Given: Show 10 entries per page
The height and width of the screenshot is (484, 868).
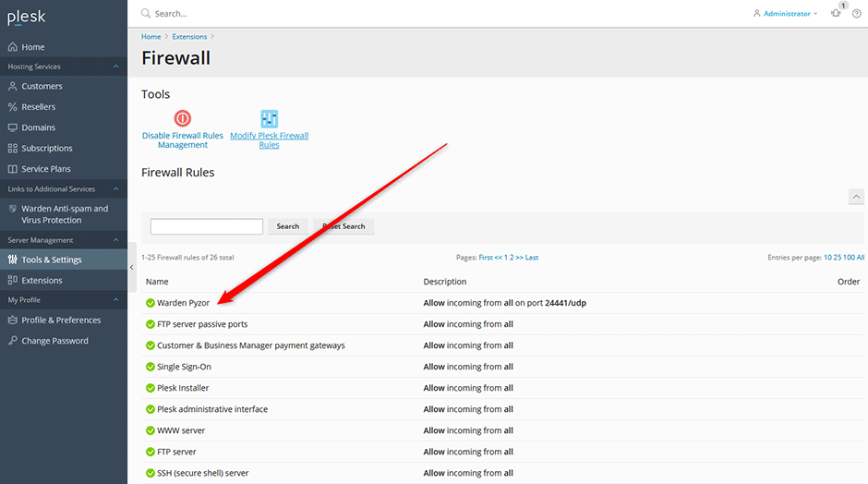Looking at the screenshot, I should tap(827, 258).
